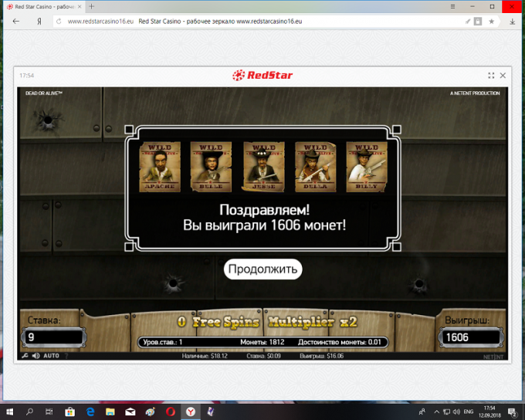Click the 0 Free Spins sign
This screenshot has height=420, width=525.
pos(218,322)
